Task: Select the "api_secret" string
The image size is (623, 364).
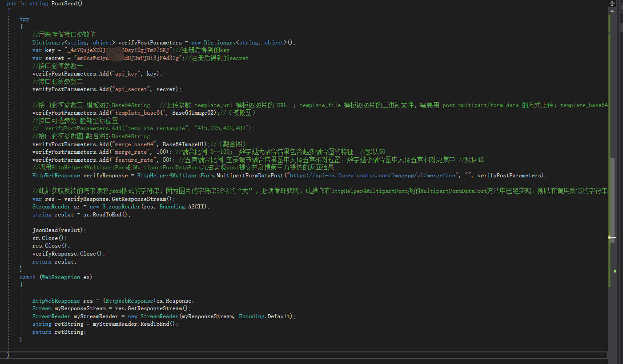Action: [131, 89]
